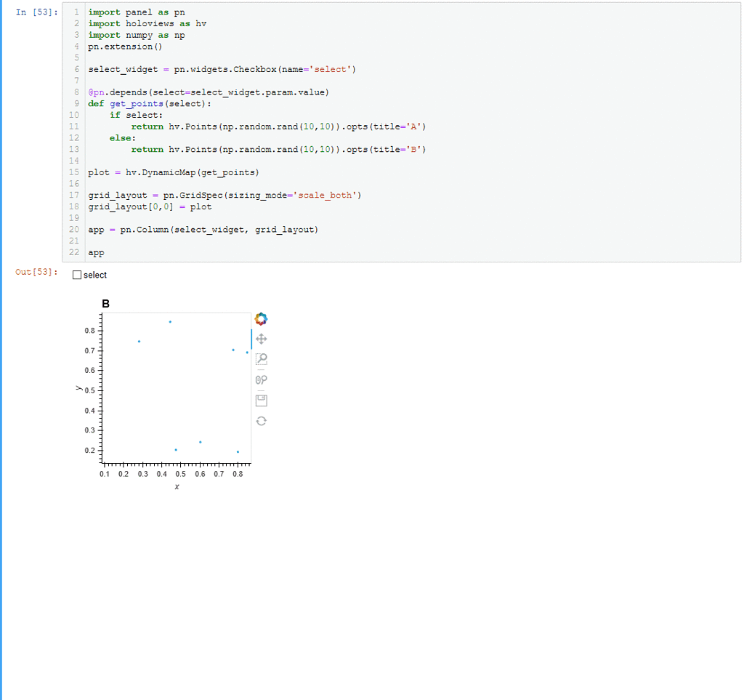Click the 0.5 tick on y axis

[89, 390]
